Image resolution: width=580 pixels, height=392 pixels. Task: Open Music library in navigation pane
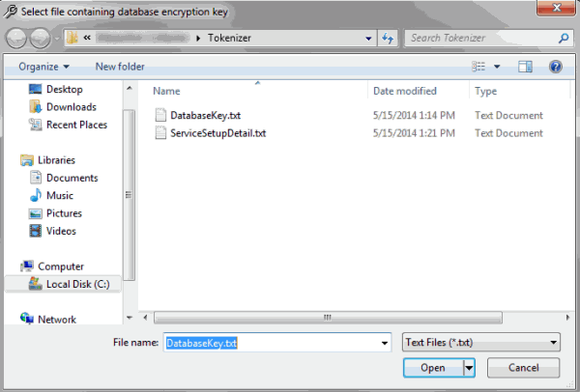60,195
